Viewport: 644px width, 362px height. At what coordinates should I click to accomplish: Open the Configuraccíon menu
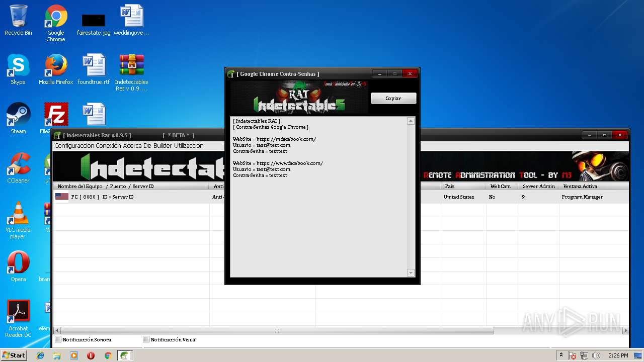(74, 146)
